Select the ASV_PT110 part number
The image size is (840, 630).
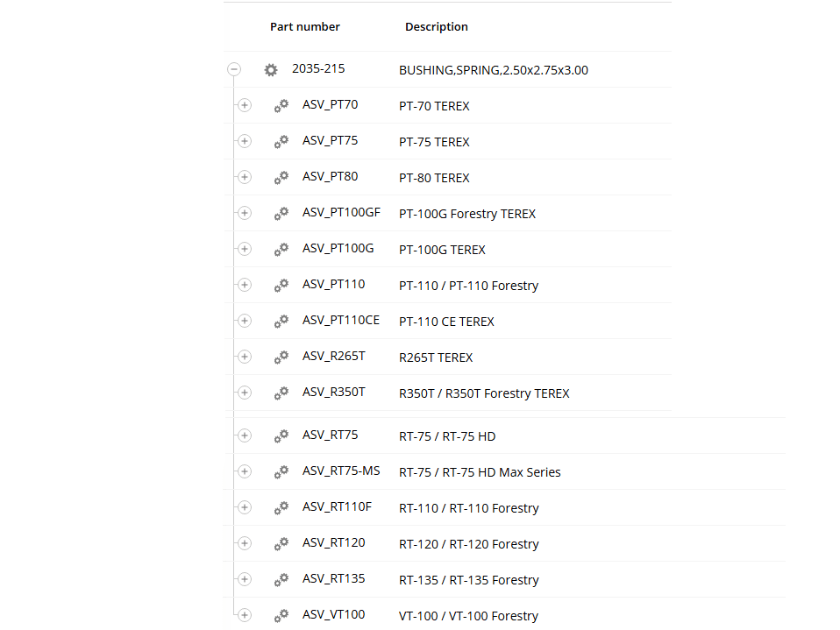click(x=333, y=285)
